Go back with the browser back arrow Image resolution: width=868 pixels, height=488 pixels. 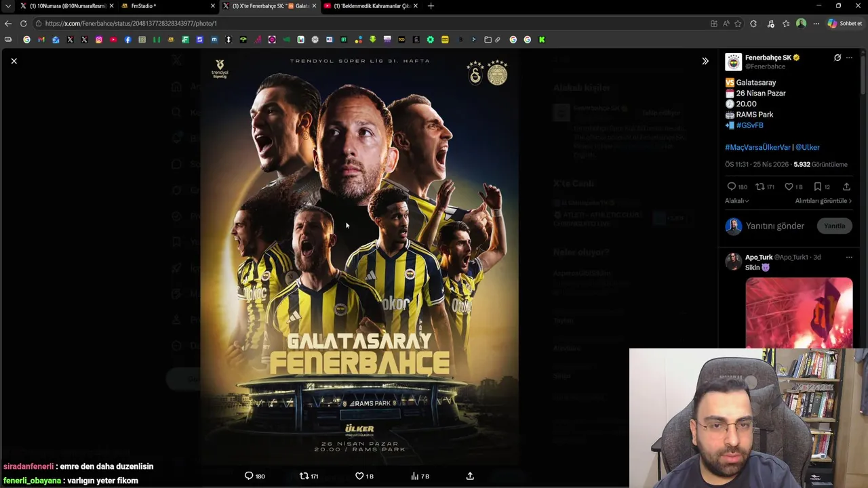point(8,23)
